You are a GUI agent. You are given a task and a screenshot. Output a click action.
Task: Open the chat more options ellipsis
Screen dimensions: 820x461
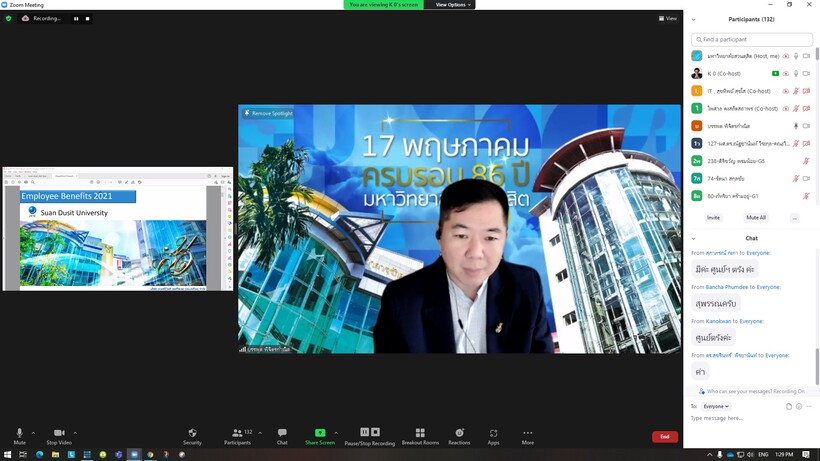click(x=809, y=406)
